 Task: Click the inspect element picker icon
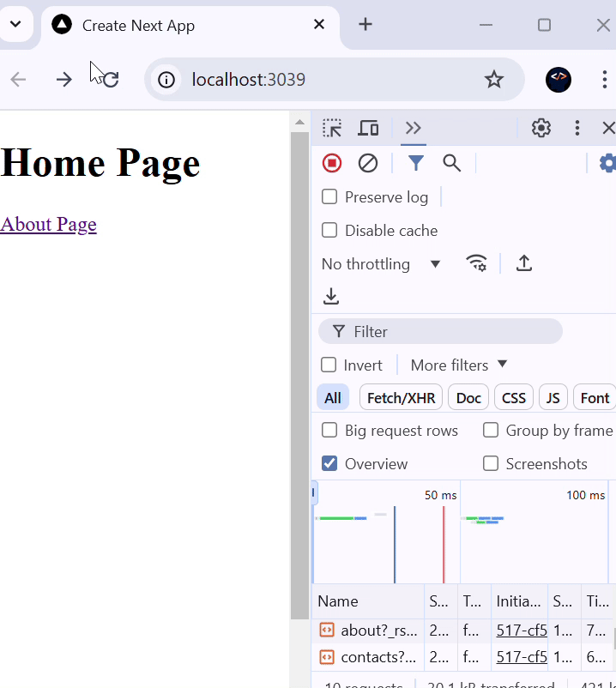click(x=332, y=129)
